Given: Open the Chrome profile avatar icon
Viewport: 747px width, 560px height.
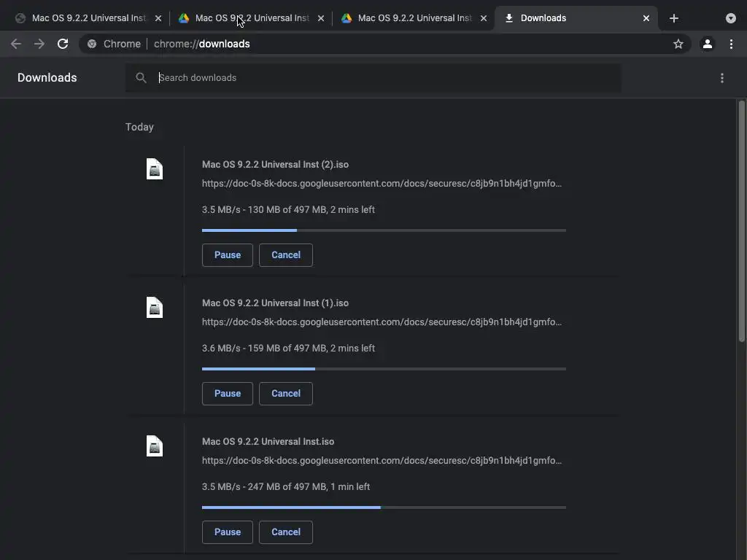Looking at the screenshot, I should coord(707,44).
